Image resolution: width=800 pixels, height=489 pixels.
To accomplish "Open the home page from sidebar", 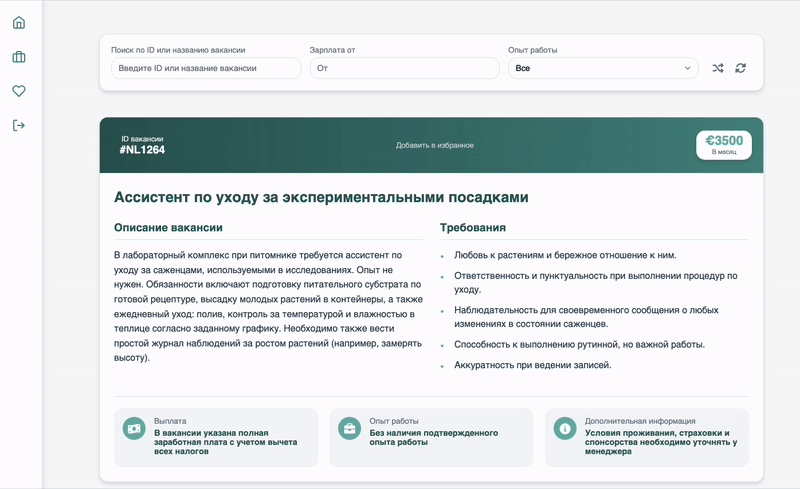I will pyautogui.click(x=19, y=23).
